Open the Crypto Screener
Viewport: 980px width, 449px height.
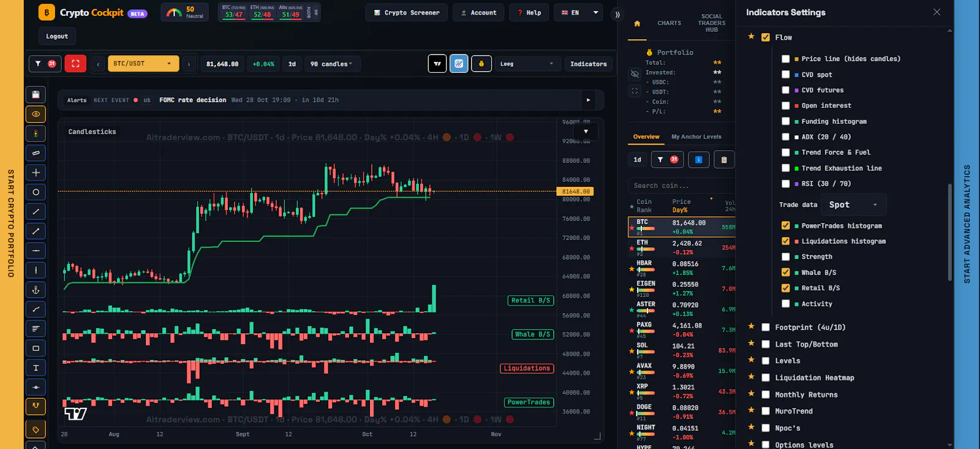pyautogui.click(x=407, y=12)
